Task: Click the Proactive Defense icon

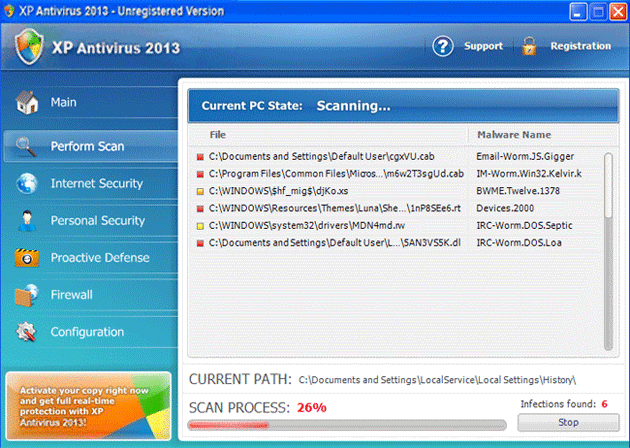Action: [x=27, y=258]
